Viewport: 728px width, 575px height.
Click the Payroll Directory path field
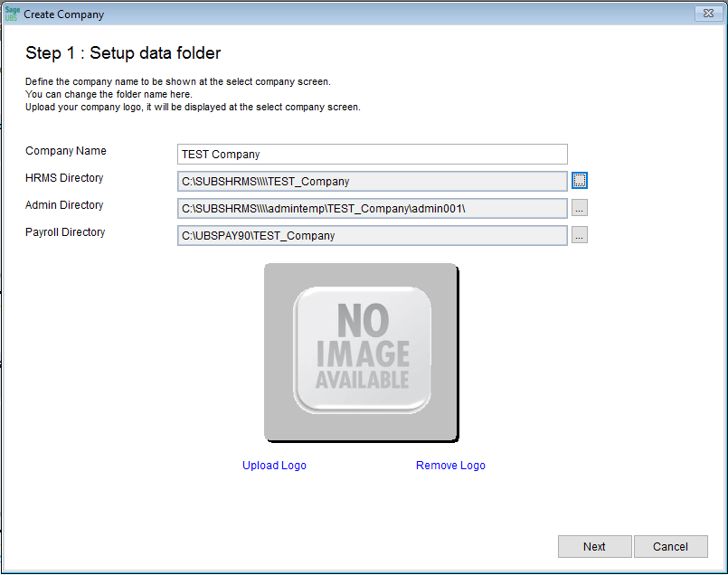[372, 235]
